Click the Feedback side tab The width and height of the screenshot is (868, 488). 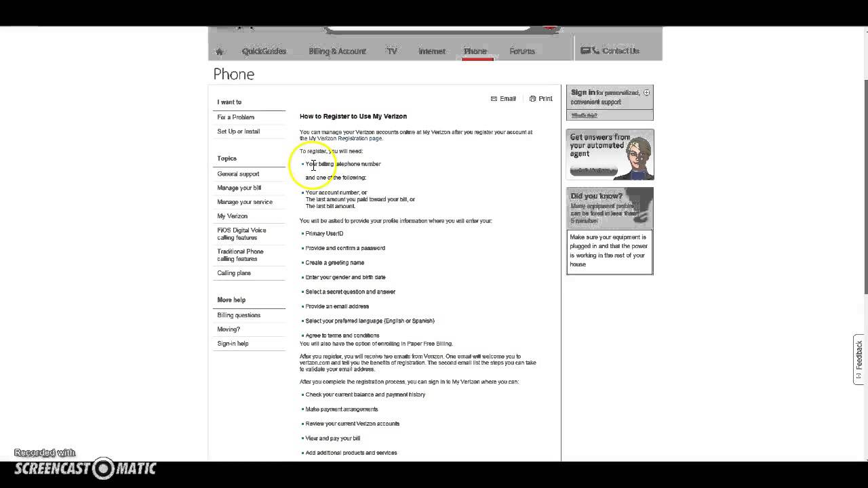(859, 359)
